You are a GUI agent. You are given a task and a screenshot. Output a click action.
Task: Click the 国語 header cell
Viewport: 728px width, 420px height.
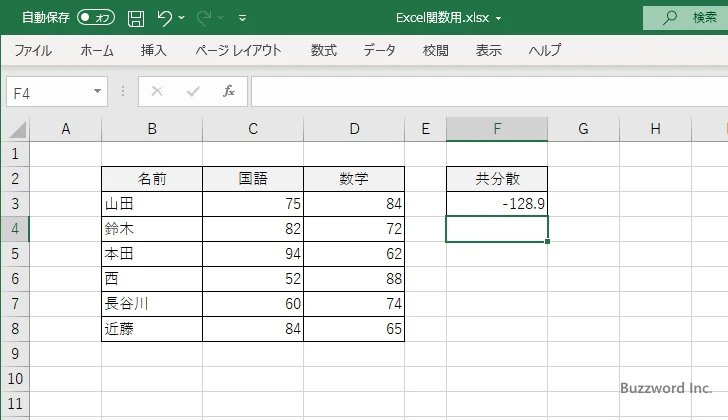(253, 179)
